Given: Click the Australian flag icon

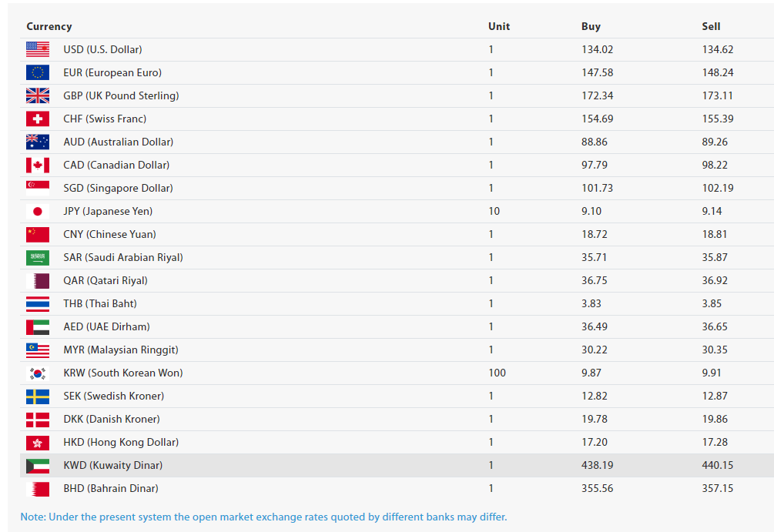Looking at the screenshot, I should pyautogui.click(x=37, y=142).
